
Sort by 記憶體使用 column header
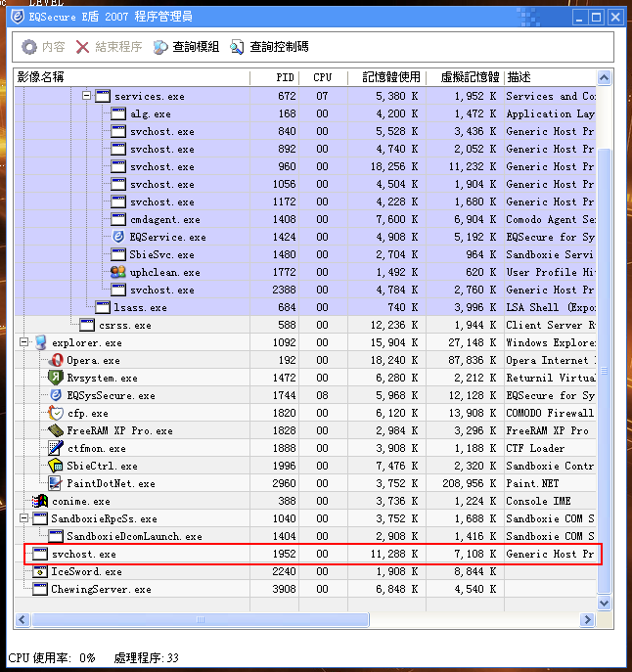click(x=386, y=77)
